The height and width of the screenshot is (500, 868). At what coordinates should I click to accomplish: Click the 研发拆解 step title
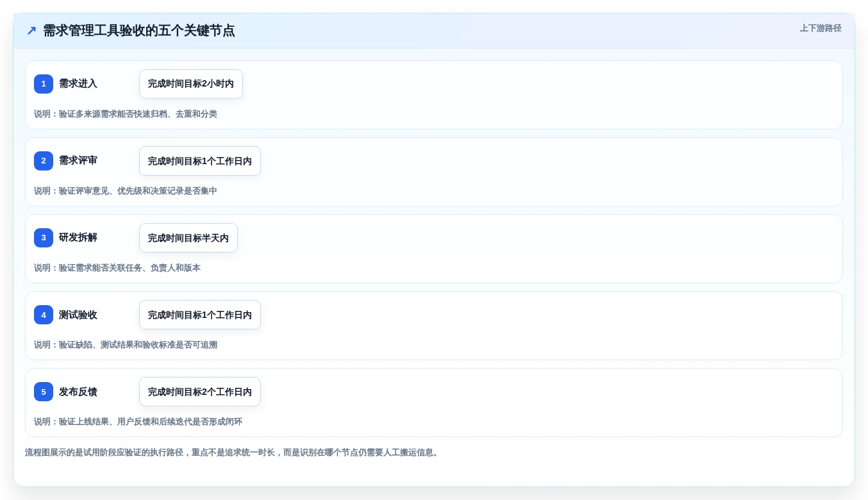[x=78, y=238]
